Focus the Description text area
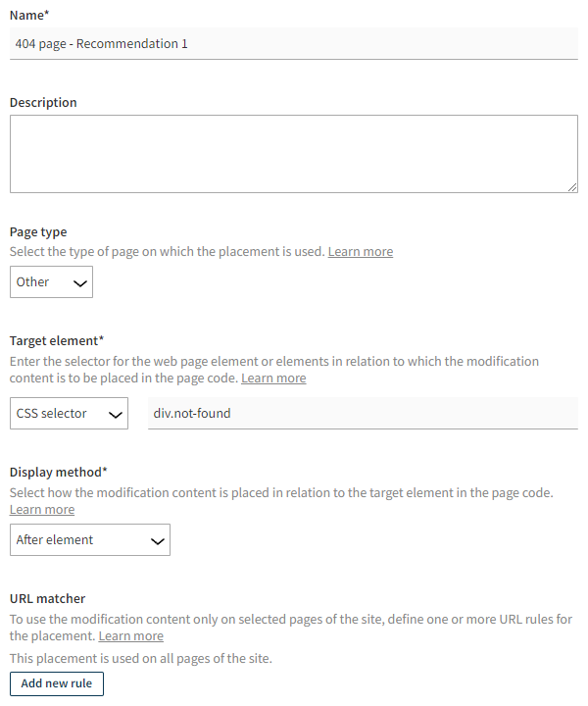This screenshot has width=588, height=706. (294, 154)
